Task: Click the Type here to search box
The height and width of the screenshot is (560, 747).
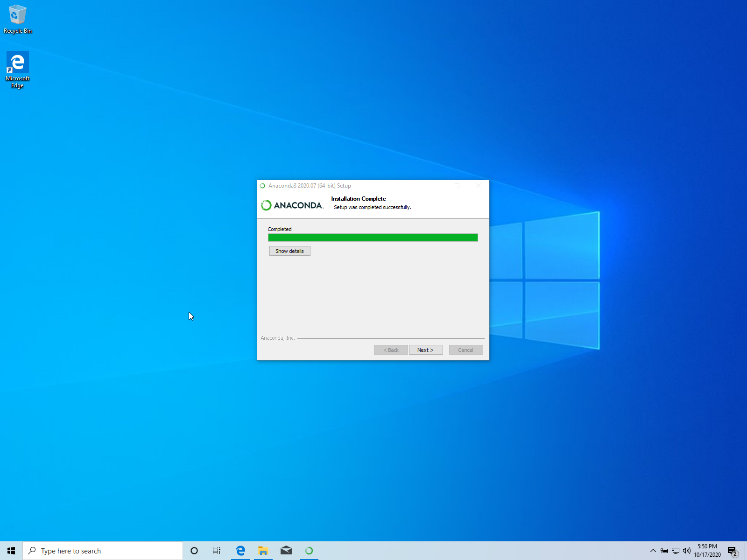Action: (x=103, y=551)
